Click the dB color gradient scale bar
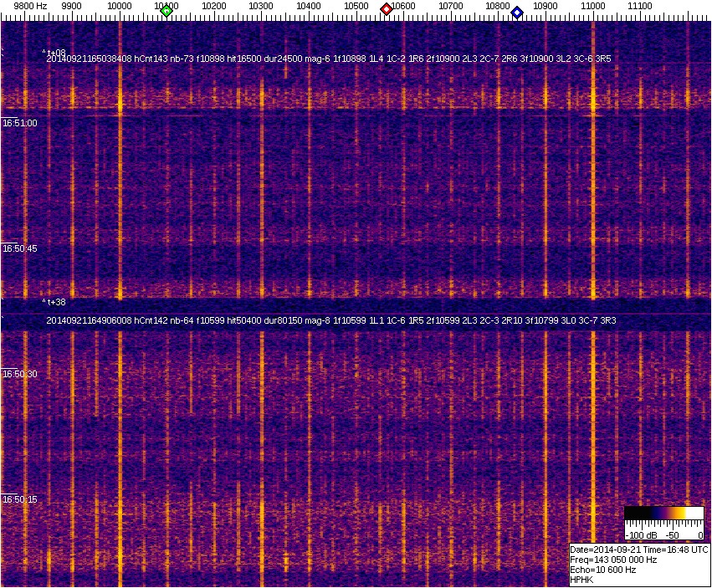The width and height of the screenshot is (712, 588). 664,514
